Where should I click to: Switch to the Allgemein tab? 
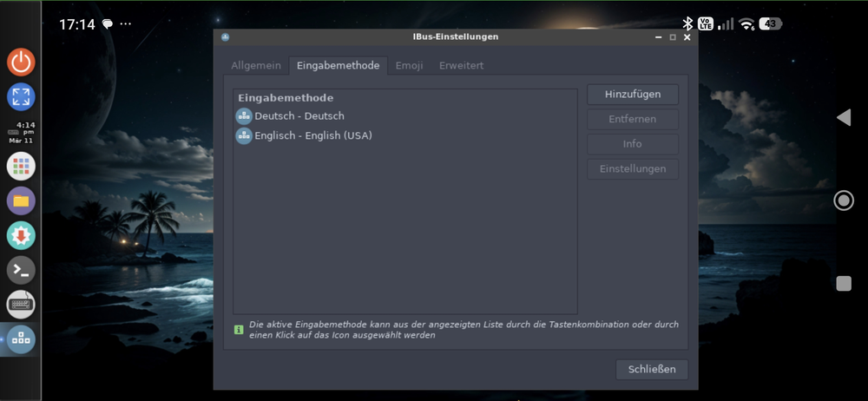pyautogui.click(x=256, y=65)
